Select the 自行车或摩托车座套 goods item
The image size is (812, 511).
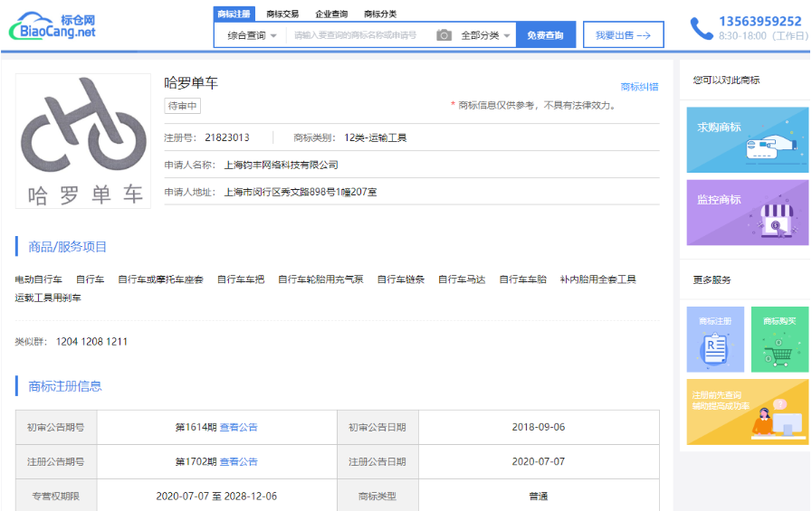click(x=160, y=279)
